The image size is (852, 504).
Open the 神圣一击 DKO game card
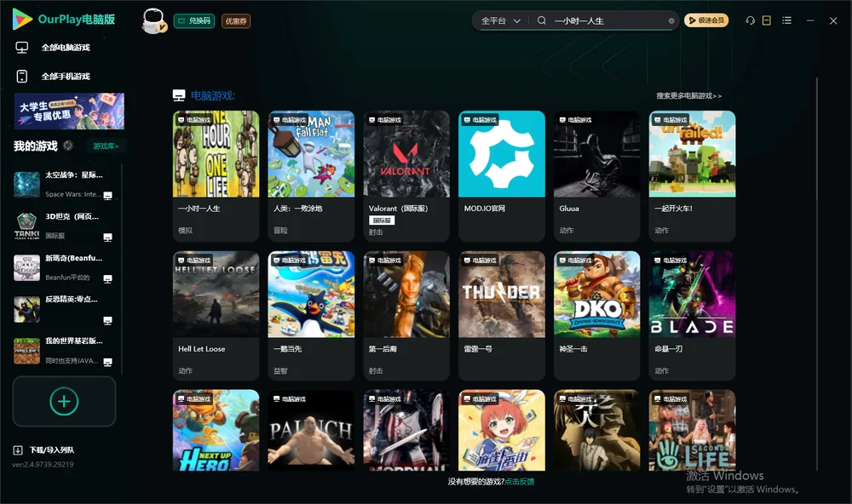point(596,316)
